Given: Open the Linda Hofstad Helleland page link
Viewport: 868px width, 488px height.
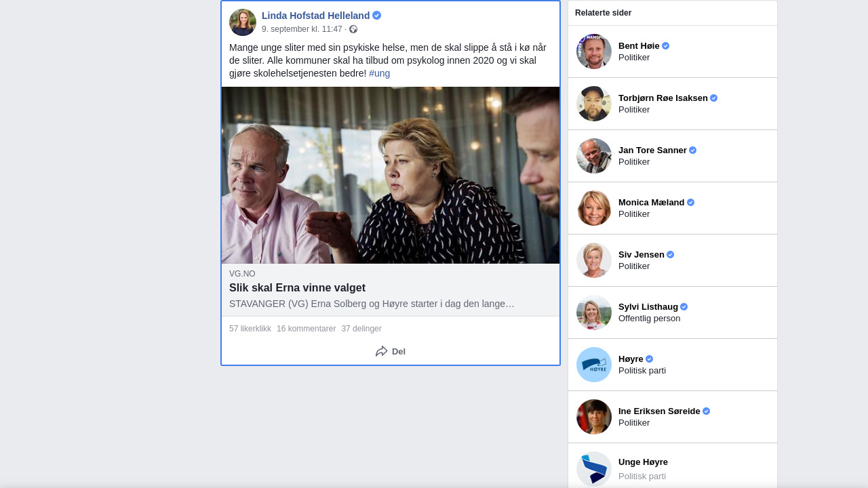Looking at the screenshot, I should (316, 16).
